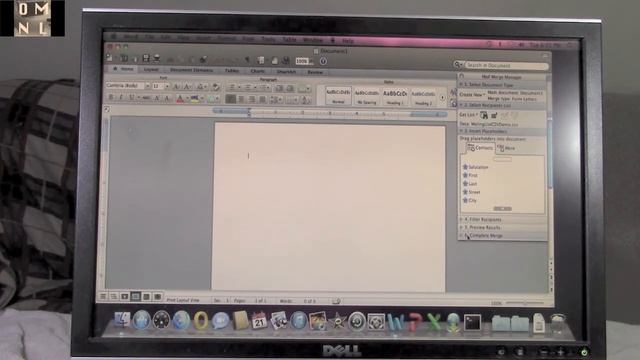Viewport: 640px width, 360px height.
Task: Click the text highlight color button
Action: coord(195,99)
